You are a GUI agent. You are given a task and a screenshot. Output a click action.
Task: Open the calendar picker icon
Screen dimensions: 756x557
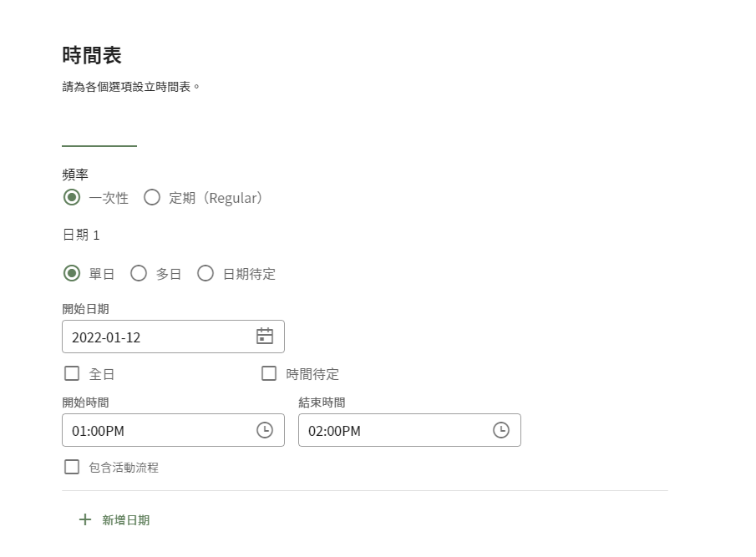pyautogui.click(x=264, y=337)
